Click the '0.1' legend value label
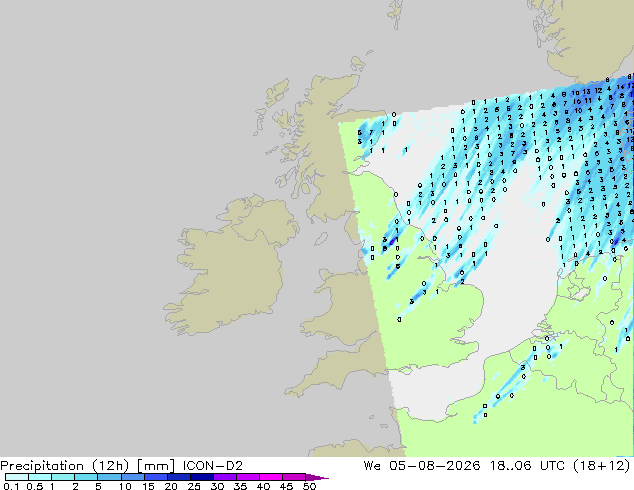This screenshot has width=634, height=490. (11, 486)
